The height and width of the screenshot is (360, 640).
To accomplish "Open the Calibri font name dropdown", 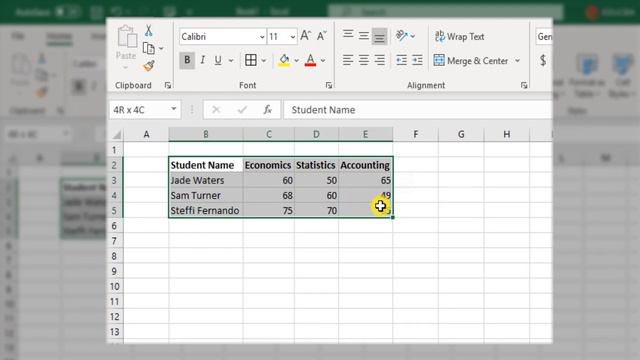I will coord(262,37).
